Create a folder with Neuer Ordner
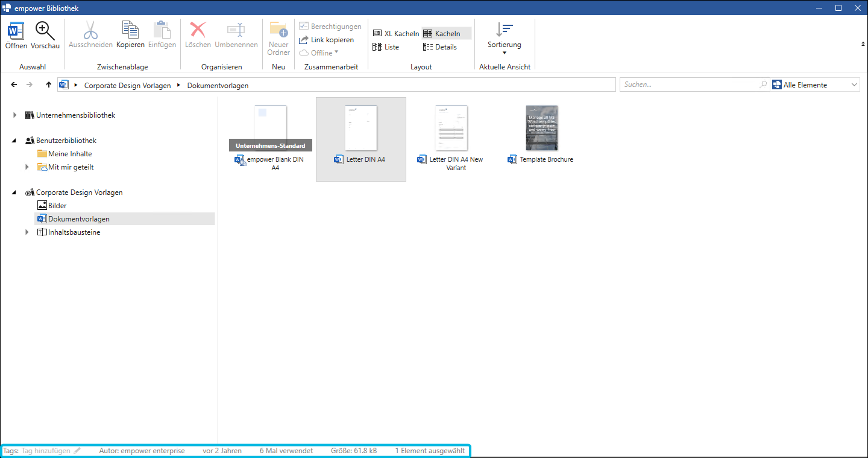This screenshot has width=868, height=458. tap(278, 39)
